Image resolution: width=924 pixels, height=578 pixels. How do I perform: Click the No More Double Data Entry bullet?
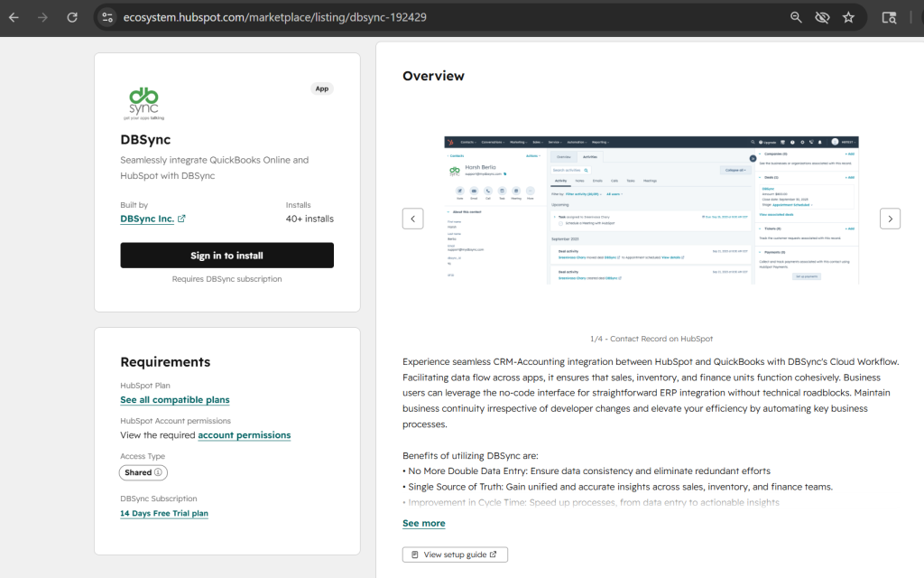587,471
